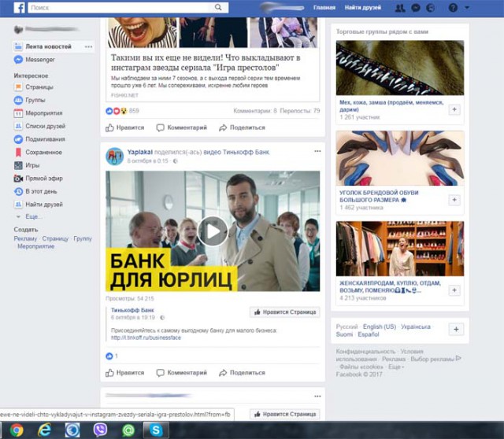The width and height of the screenshot is (504, 439).
Task: Open the help question mark icon
Action: pyautogui.click(x=453, y=8)
